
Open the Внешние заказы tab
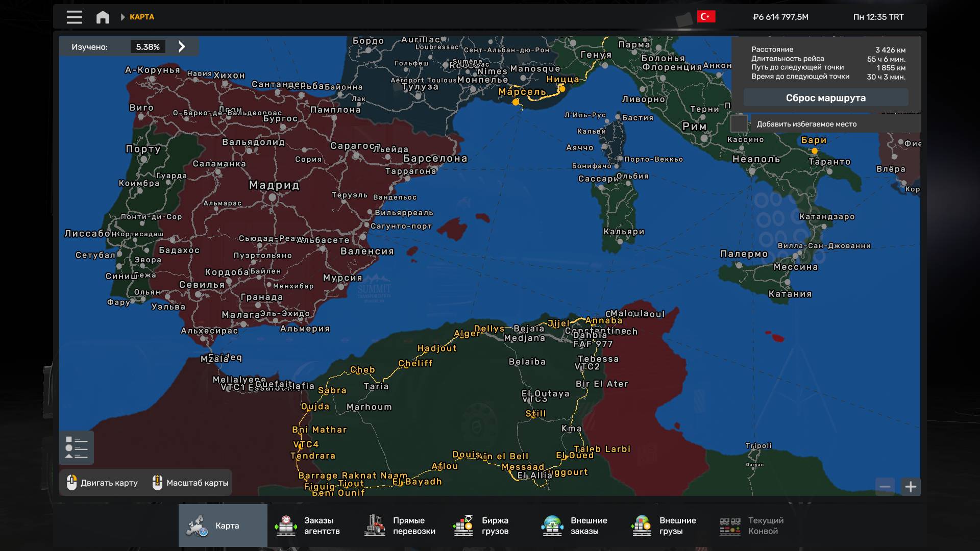(x=575, y=525)
